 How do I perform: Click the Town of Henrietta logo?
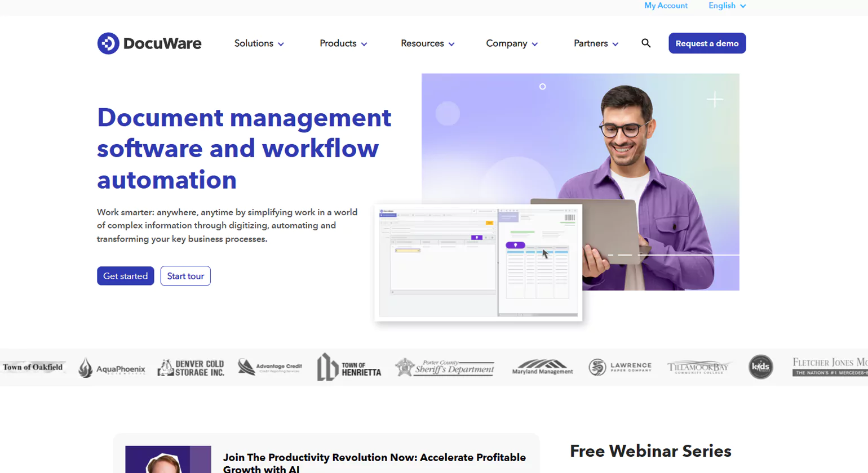pos(348,367)
